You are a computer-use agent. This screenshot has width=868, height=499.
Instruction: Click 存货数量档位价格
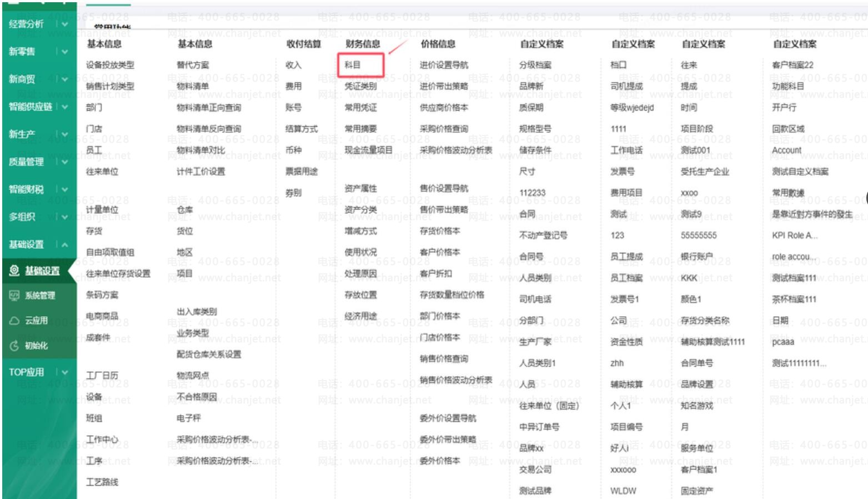coord(451,295)
